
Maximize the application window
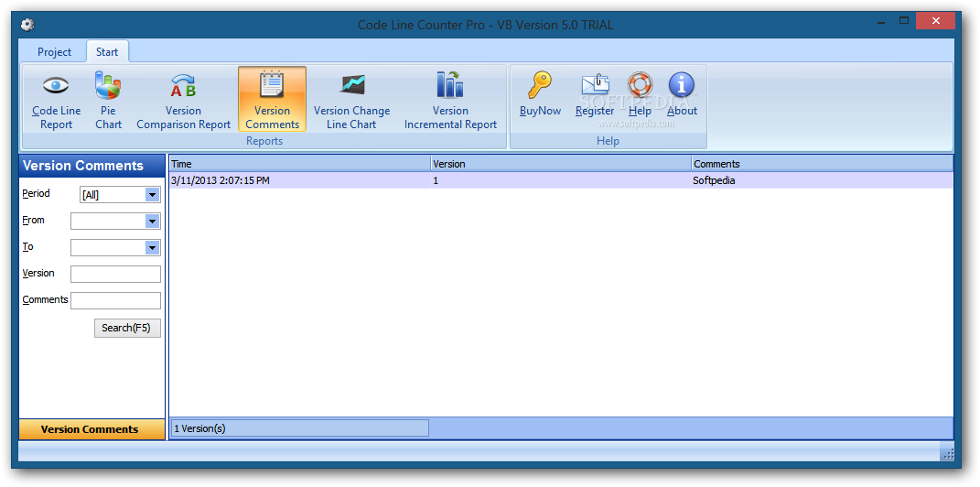coord(904,21)
